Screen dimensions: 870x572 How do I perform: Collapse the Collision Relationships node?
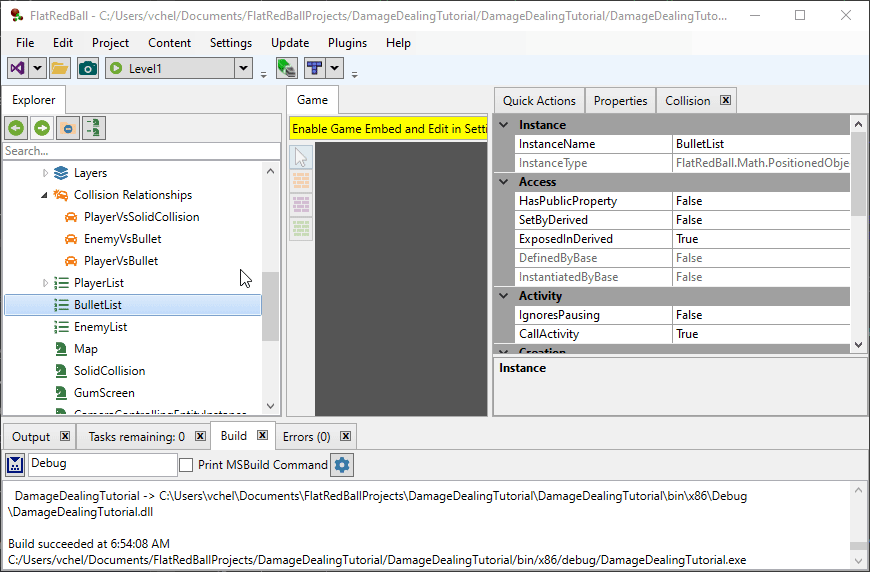point(45,195)
